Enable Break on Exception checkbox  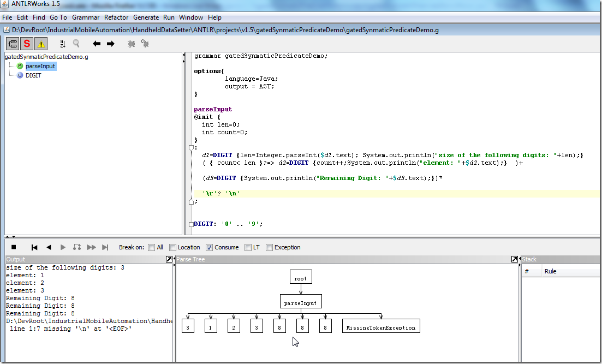tap(269, 247)
